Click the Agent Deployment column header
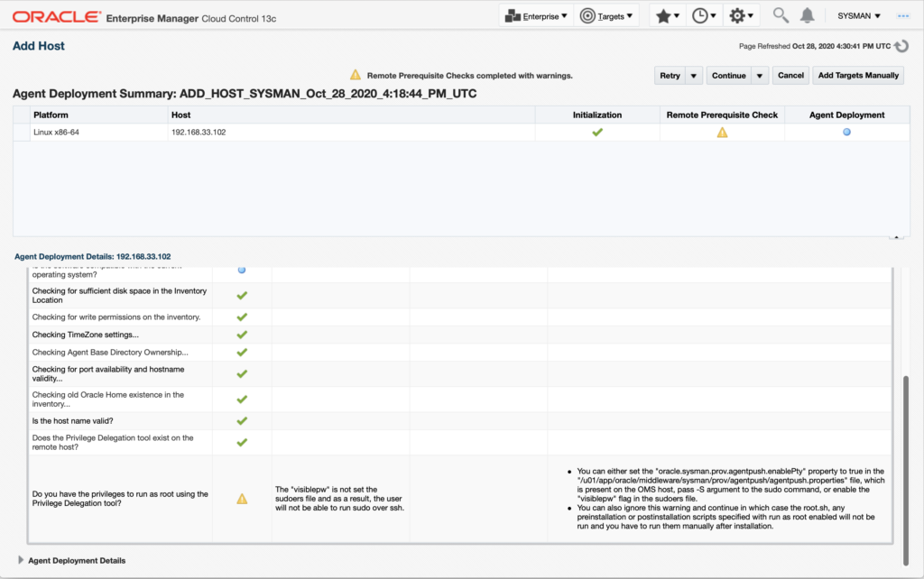 coord(846,115)
